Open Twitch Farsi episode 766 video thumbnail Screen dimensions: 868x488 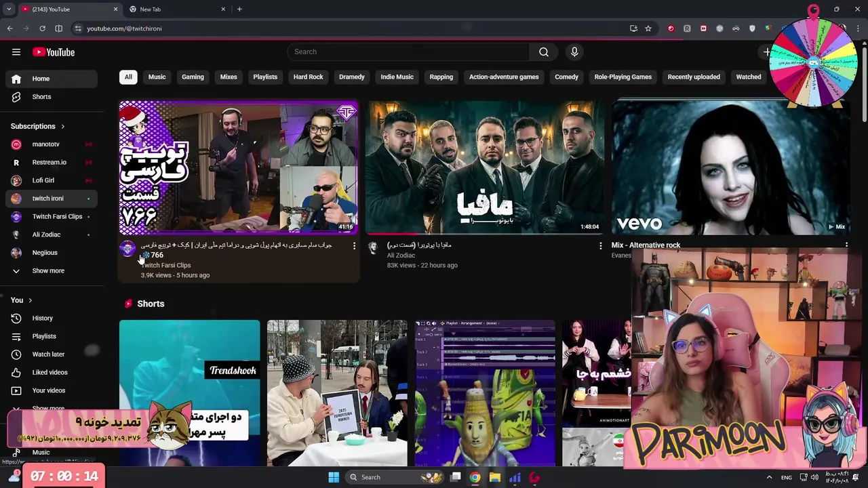click(x=238, y=167)
